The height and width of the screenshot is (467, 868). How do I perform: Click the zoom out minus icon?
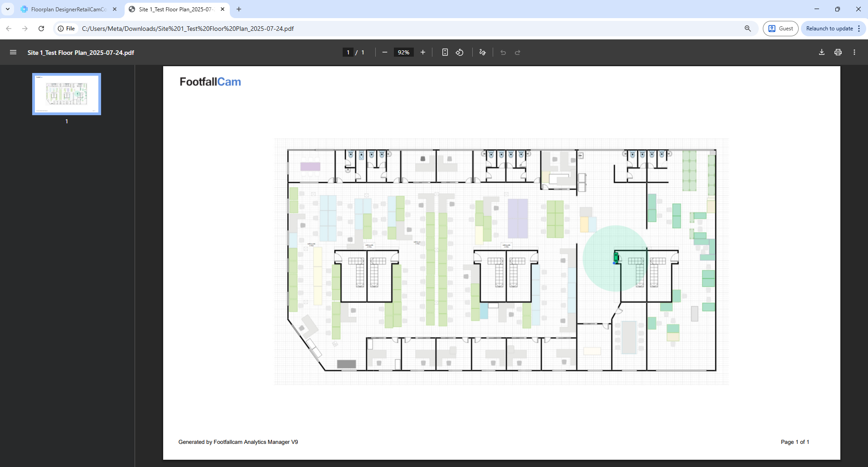tap(385, 53)
